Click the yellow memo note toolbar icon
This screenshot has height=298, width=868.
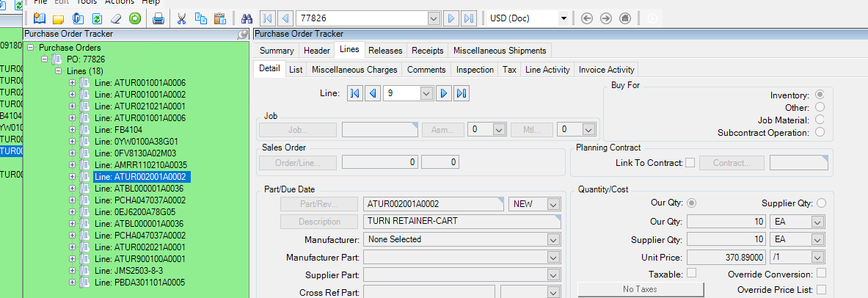pos(58,18)
